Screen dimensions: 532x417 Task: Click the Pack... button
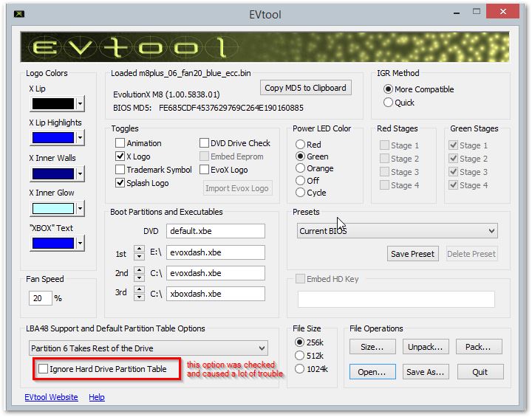[x=478, y=347]
